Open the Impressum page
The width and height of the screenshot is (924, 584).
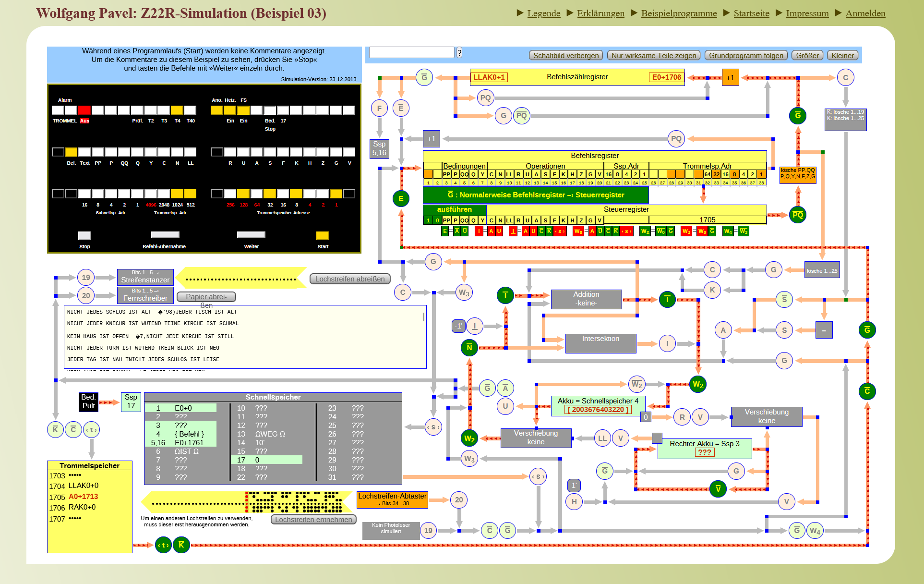807,13
